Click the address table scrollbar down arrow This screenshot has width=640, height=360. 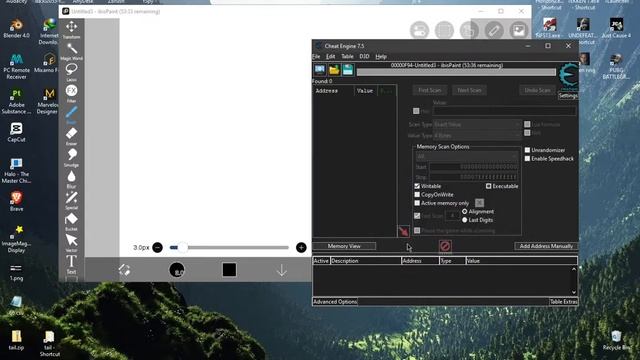[x=574, y=292]
